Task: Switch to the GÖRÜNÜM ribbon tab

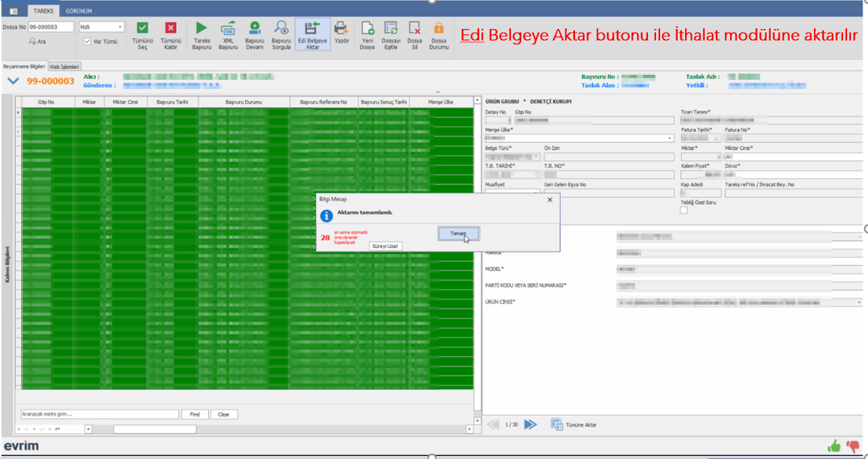Action: (x=79, y=11)
